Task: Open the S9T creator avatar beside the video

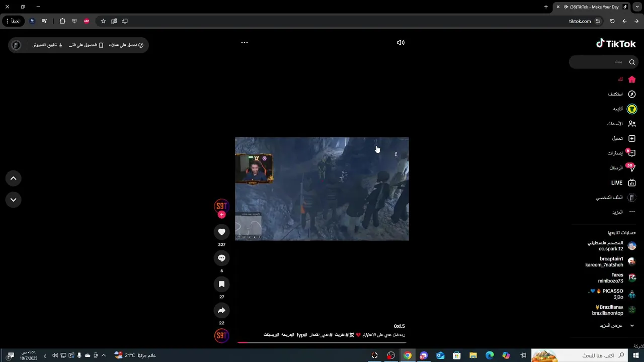Action: click(221, 206)
